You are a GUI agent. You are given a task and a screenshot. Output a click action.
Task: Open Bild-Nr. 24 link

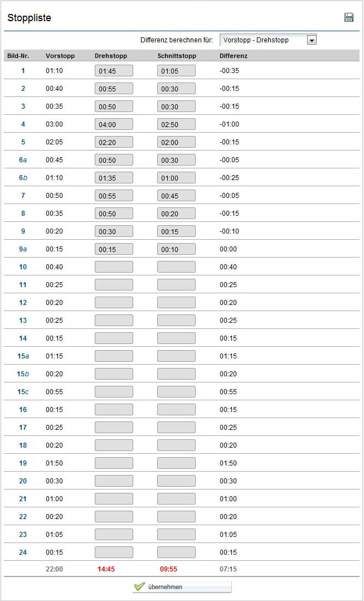pos(23,552)
